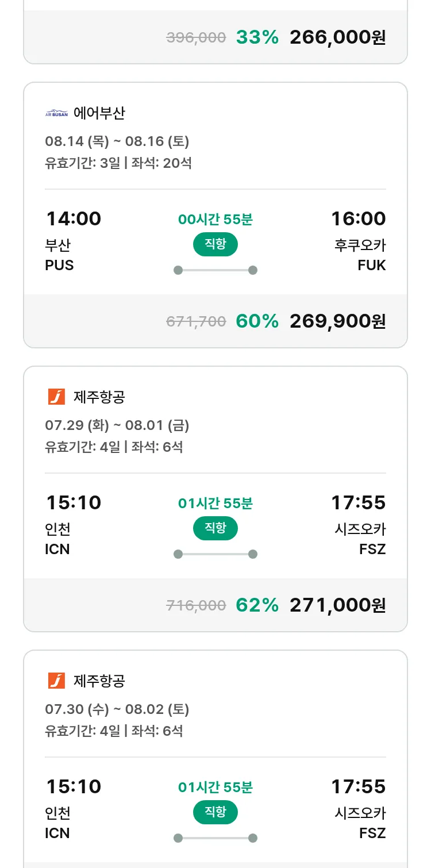
Task: Tap the 14:00 departure time from 부산
Action: click(x=74, y=219)
